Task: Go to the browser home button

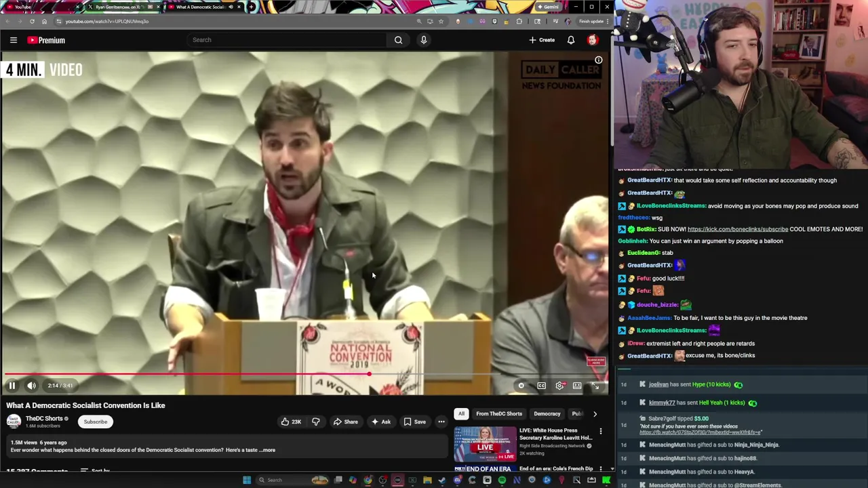Action: (44, 21)
